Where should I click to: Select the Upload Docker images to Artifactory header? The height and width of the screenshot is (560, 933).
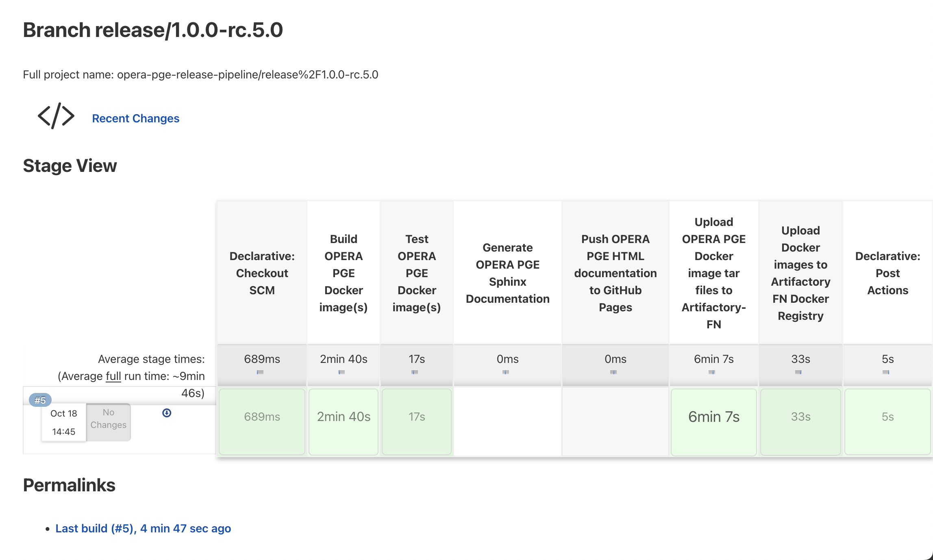(x=800, y=273)
